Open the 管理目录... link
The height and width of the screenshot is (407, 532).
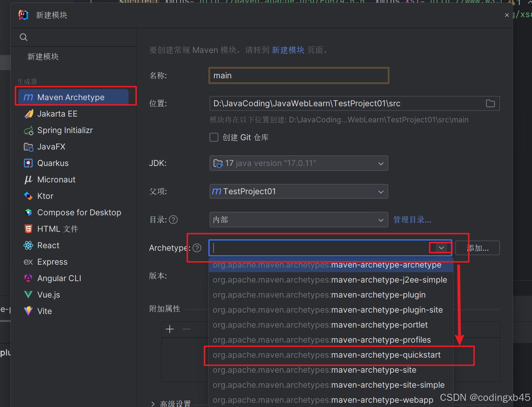(412, 220)
